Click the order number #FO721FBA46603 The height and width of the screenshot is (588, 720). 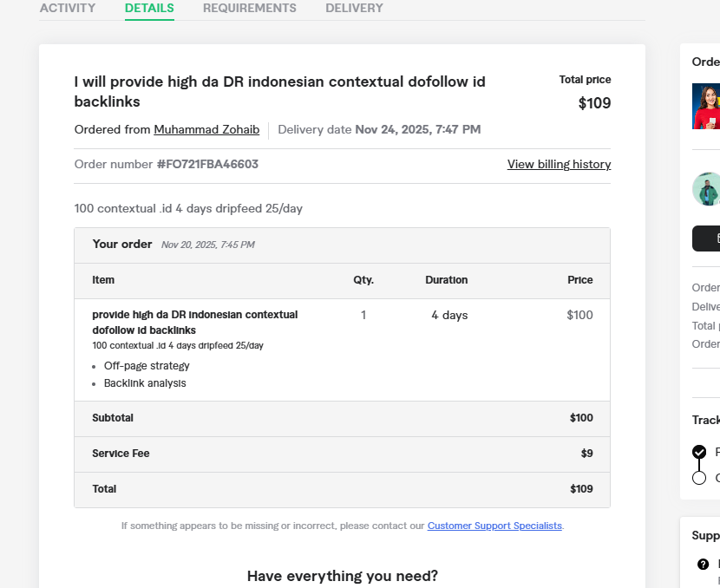point(207,165)
